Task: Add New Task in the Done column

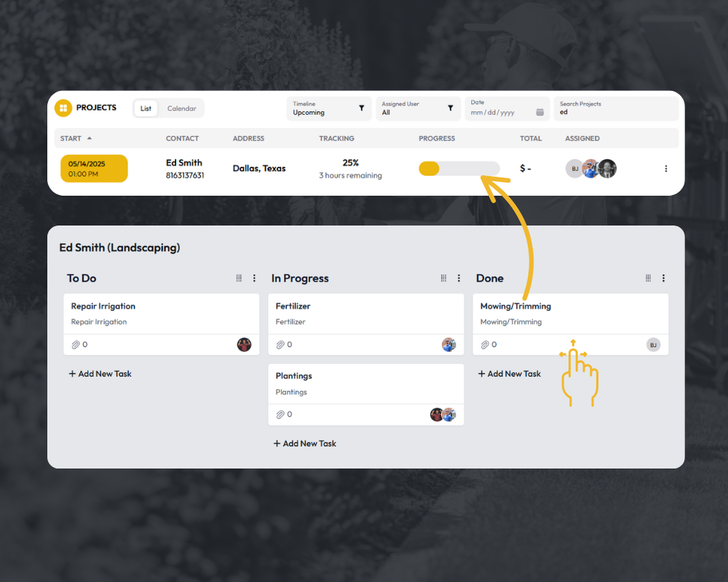Action: click(x=510, y=374)
